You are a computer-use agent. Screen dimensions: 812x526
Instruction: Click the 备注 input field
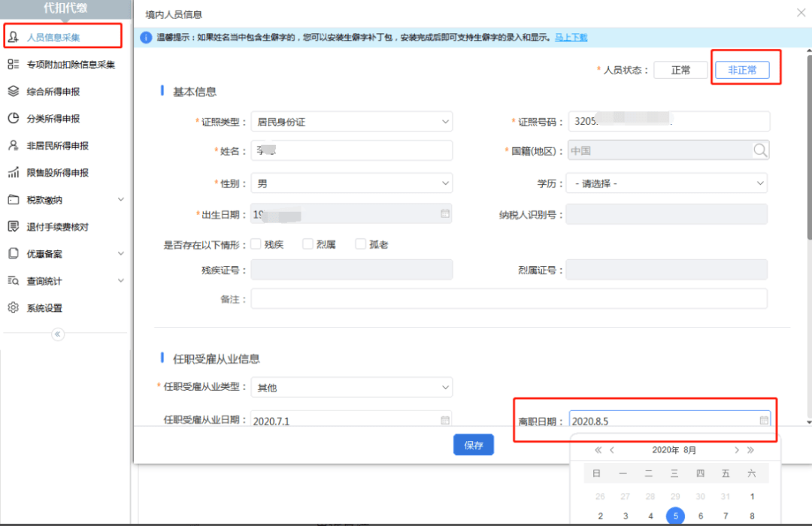(509, 299)
